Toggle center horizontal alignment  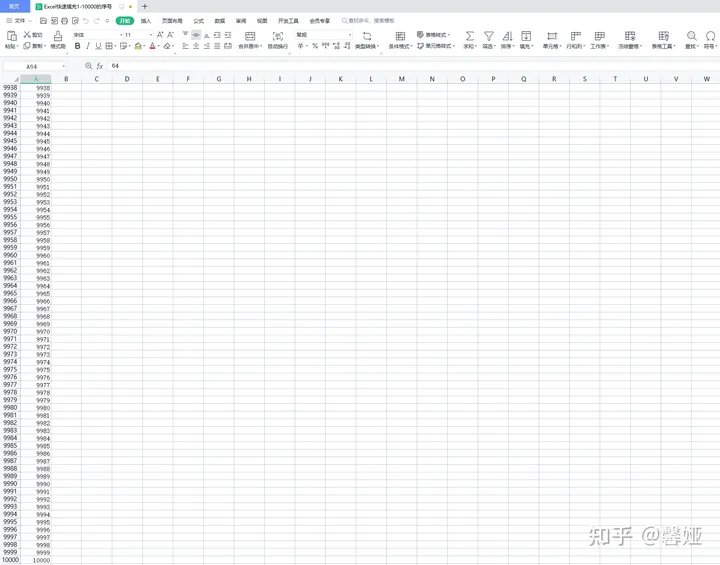click(196, 46)
